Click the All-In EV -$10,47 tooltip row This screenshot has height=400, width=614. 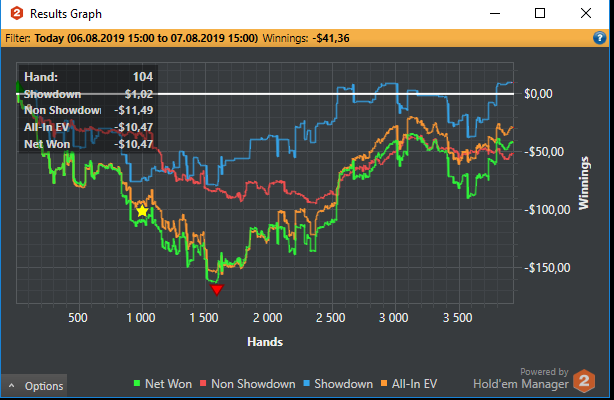click(x=88, y=127)
